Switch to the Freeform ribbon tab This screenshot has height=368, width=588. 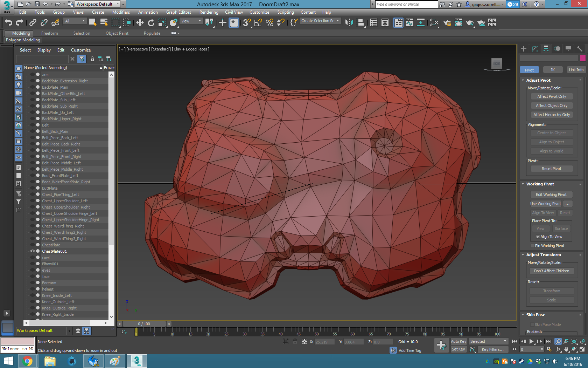(x=50, y=33)
